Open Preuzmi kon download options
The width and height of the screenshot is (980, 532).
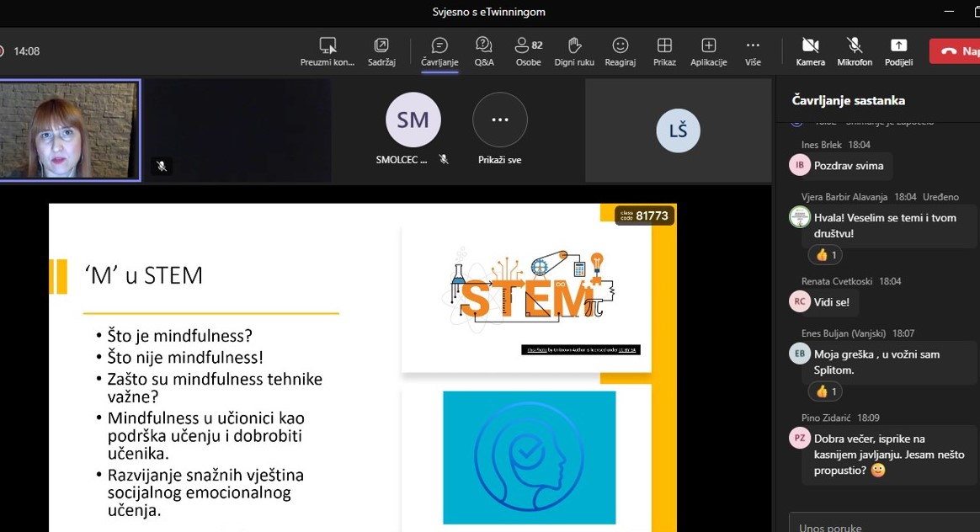[328, 51]
